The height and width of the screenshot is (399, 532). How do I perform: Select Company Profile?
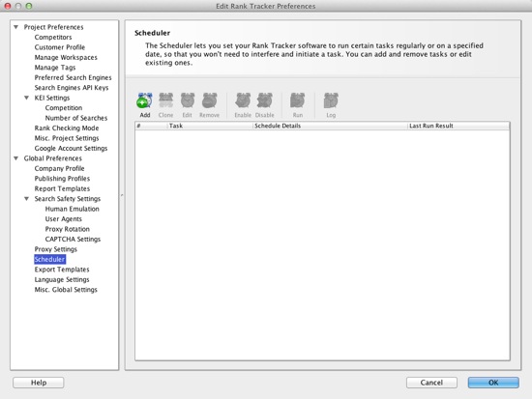(x=59, y=168)
